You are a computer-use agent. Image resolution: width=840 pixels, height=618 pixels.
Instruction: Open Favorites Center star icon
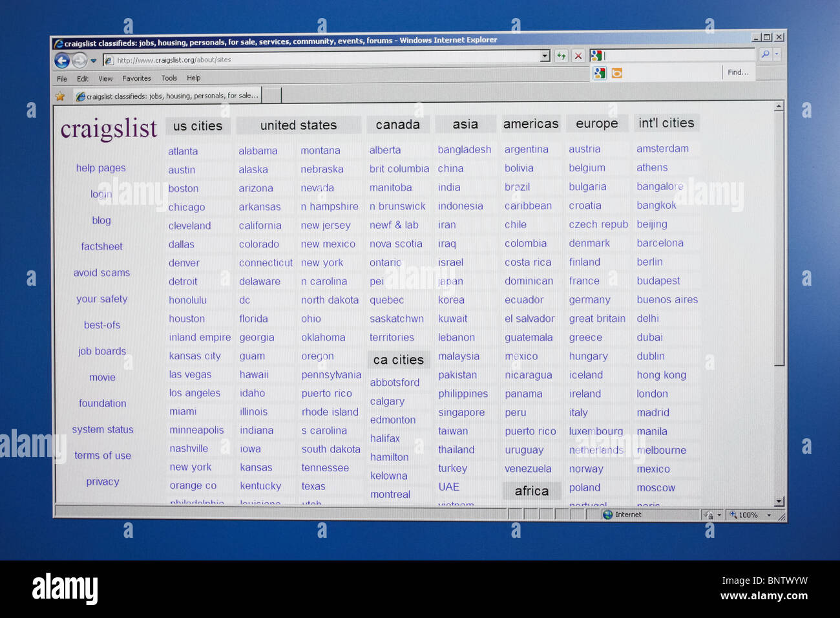60,97
